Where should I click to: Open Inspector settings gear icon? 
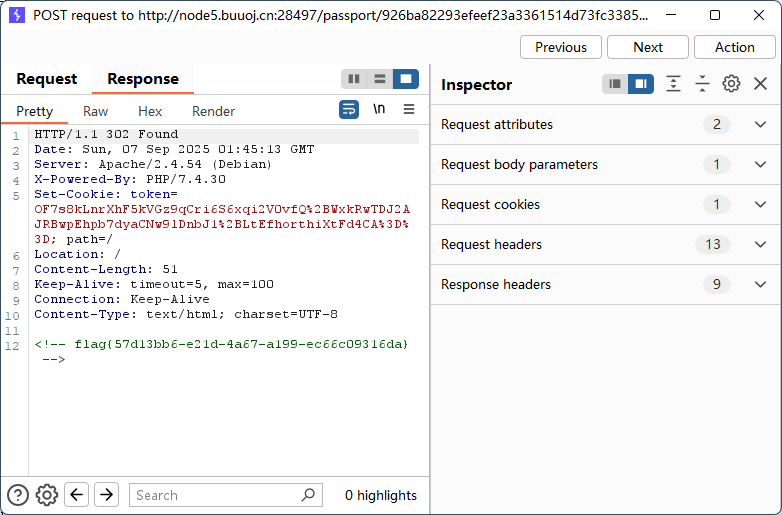pos(731,84)
